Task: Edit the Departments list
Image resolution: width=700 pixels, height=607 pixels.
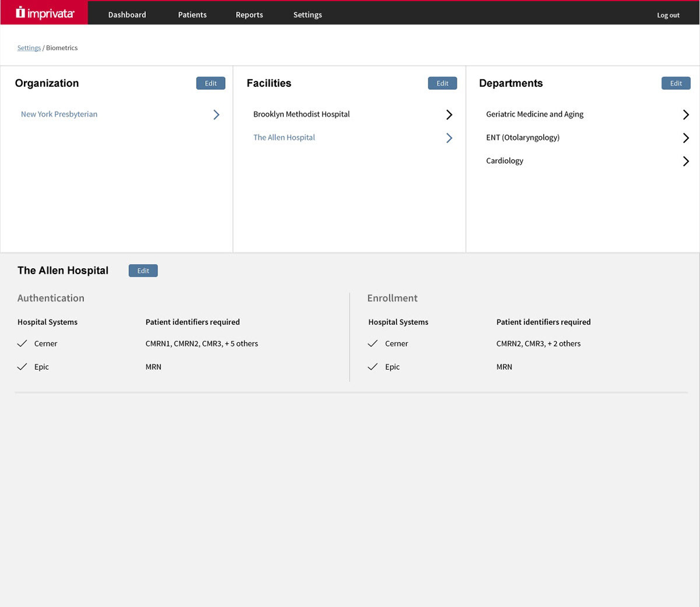Action: (x=676, y=83)
